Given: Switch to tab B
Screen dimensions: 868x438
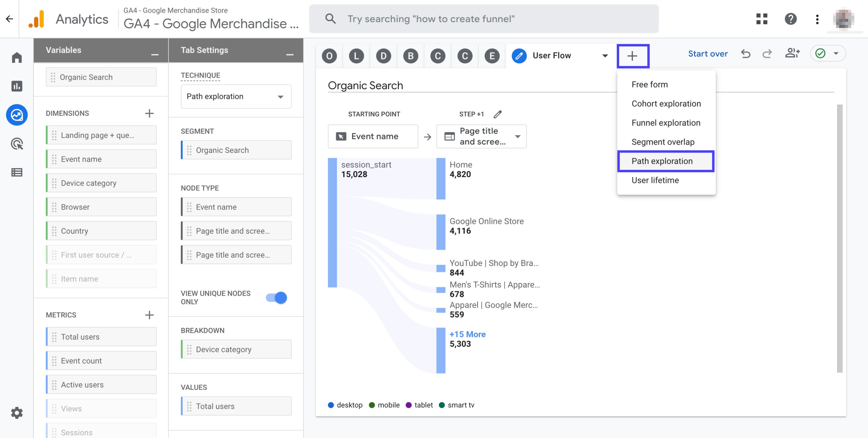Looking at the screenshot, I should pos(410,56).
